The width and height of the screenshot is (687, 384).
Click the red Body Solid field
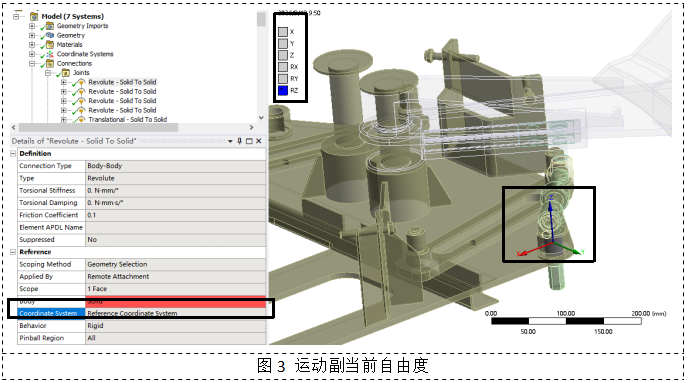point(175,302)
